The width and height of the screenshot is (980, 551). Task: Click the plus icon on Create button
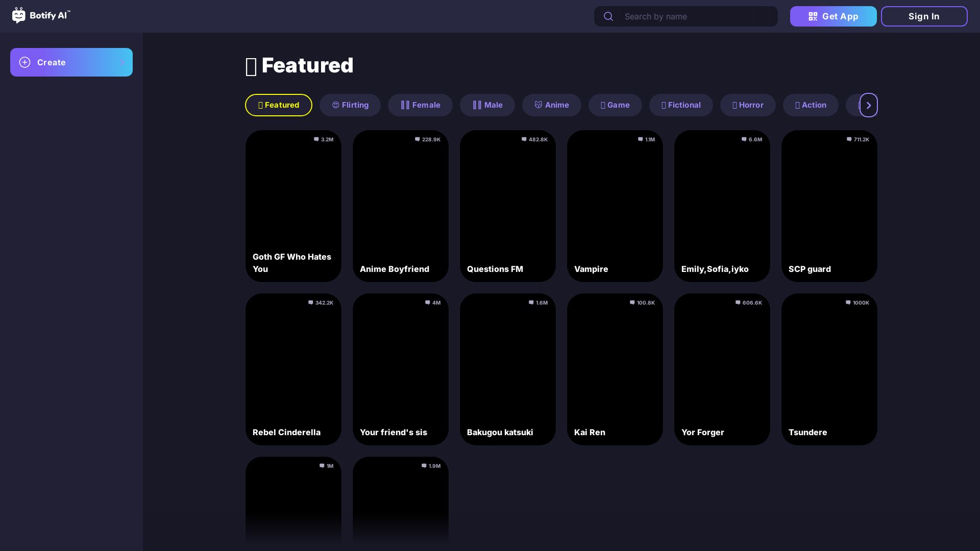coord(25,62)
